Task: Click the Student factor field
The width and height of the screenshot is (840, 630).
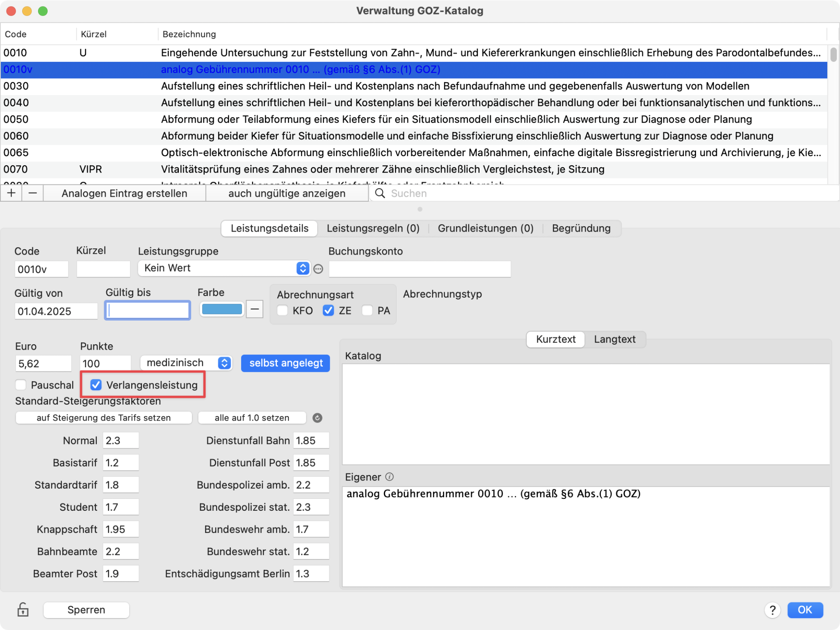Action: pos(121,507)
